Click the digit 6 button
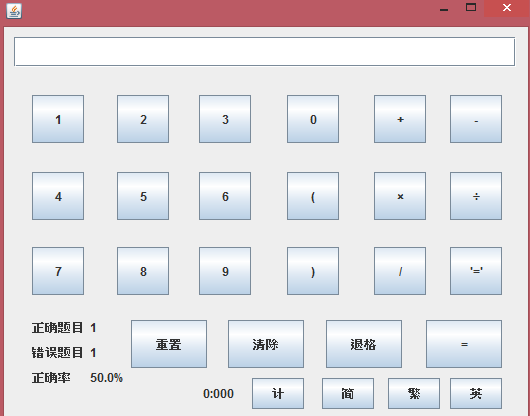Image resolution: width=530 pixels, height=416 pixels. pyautogui.click(x=225, y=196)
